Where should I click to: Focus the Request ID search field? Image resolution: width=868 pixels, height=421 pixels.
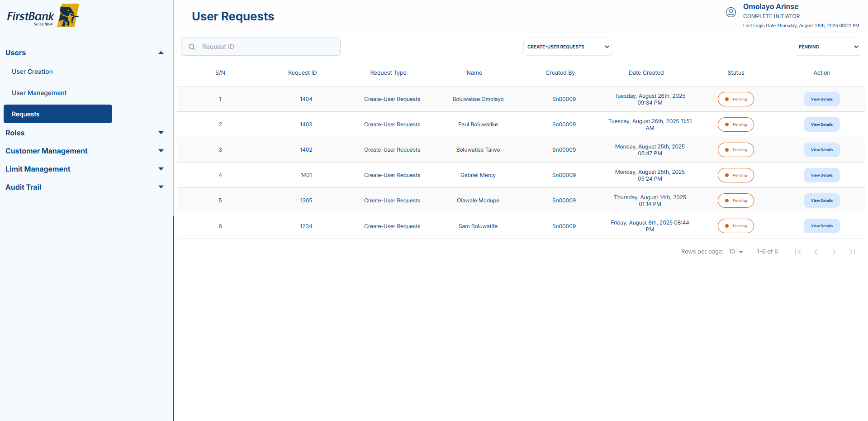coord(267,47)
